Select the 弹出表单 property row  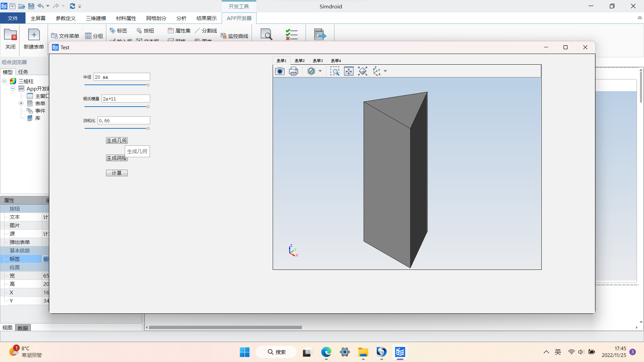tap(25, 242)
